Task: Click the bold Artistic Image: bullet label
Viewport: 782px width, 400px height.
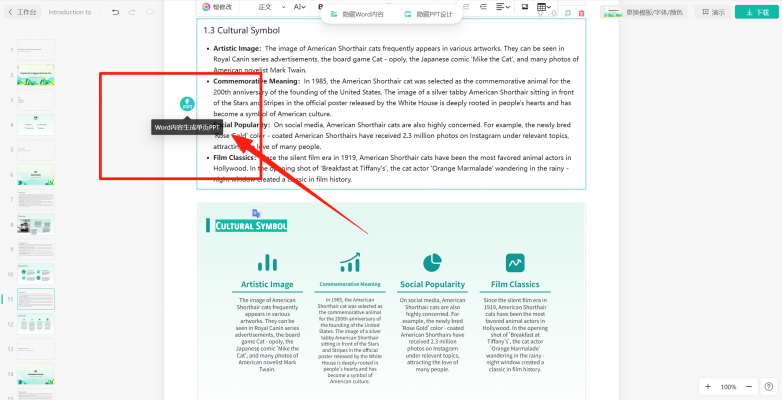Action: click(237, 48)
